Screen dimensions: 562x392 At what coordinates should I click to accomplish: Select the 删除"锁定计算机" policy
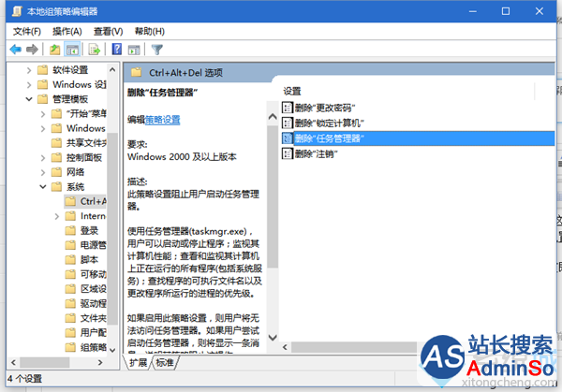[330, 123]
